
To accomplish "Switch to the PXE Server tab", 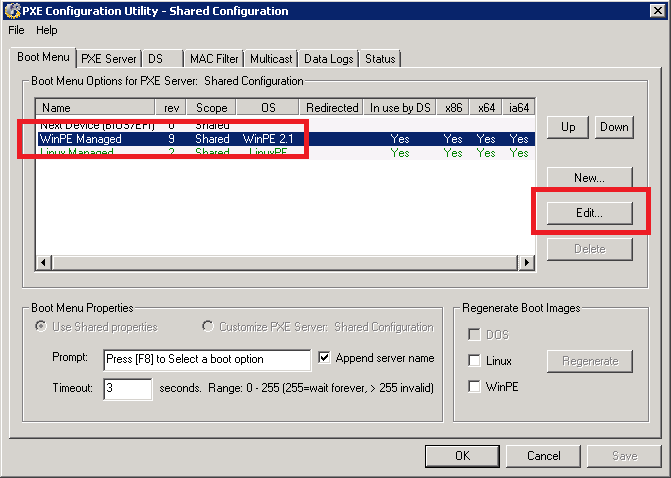I will (x=108, y=59).
